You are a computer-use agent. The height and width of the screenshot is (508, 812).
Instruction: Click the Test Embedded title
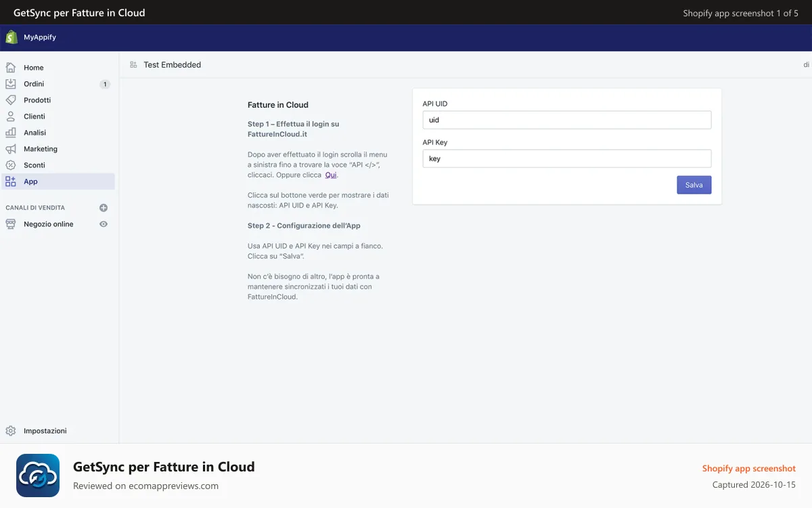[173, 65]
